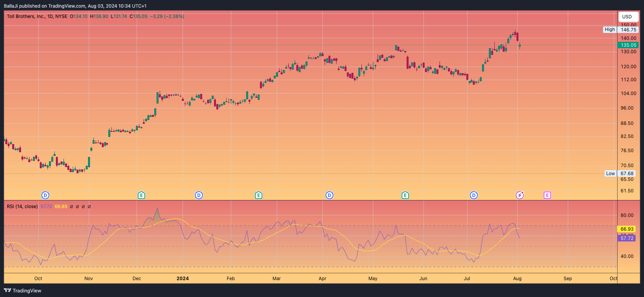Click the 40.00 level on RSI axis
The width and height of the screenshot is (644, 297).
627,256
